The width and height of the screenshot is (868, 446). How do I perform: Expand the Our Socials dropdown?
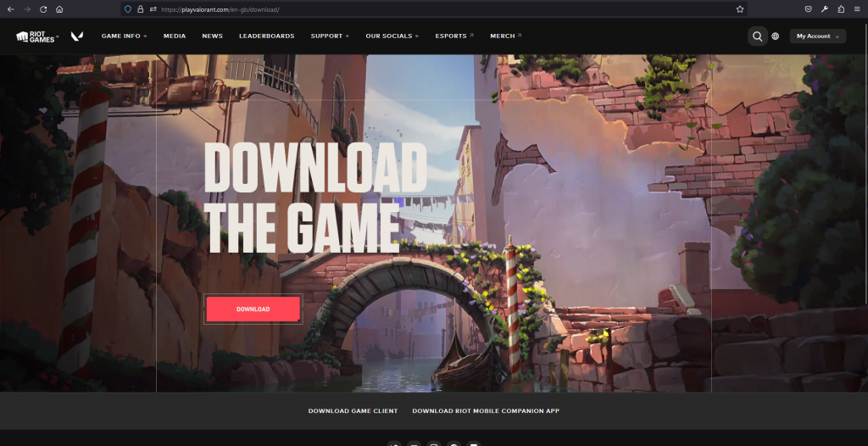click(x=392, y=36)
